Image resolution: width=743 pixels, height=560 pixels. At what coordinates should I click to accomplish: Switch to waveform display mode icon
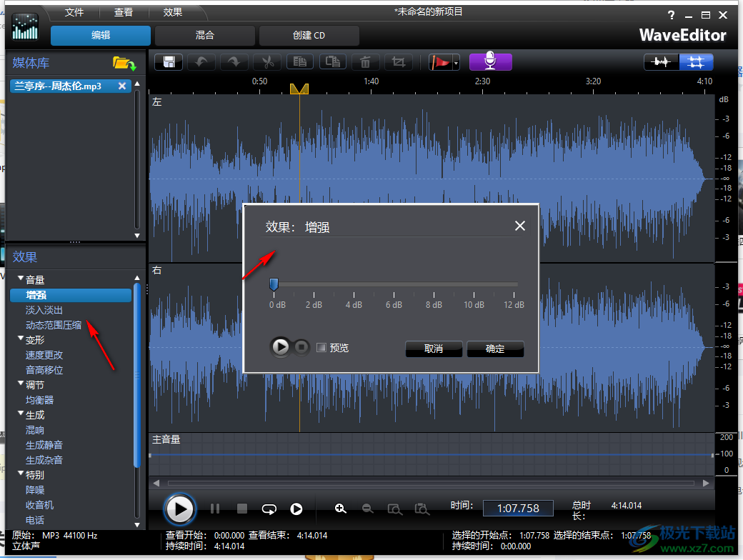point(661,62)
